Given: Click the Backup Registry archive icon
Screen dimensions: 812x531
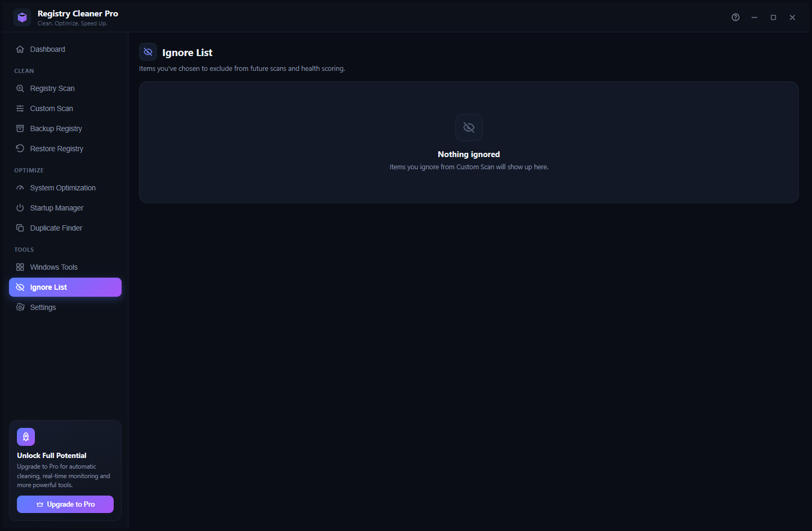Looking at the screenshot, I should click(20, 129).
